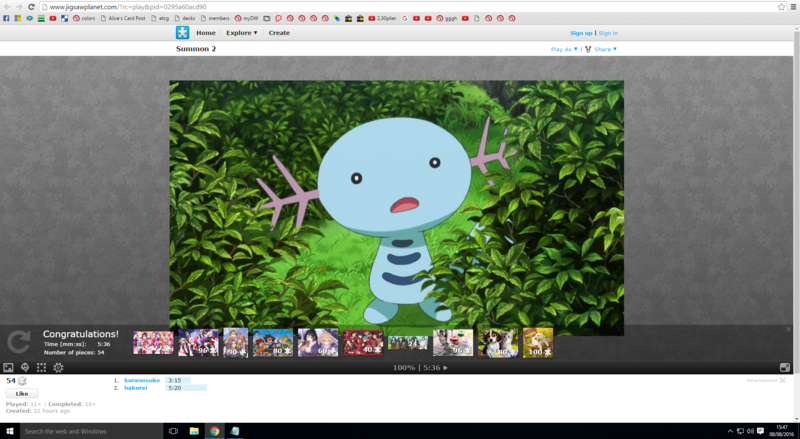Click the Sign up link
Image resolution: width=800 pixels, height=439 pixels.
(581, 33)
